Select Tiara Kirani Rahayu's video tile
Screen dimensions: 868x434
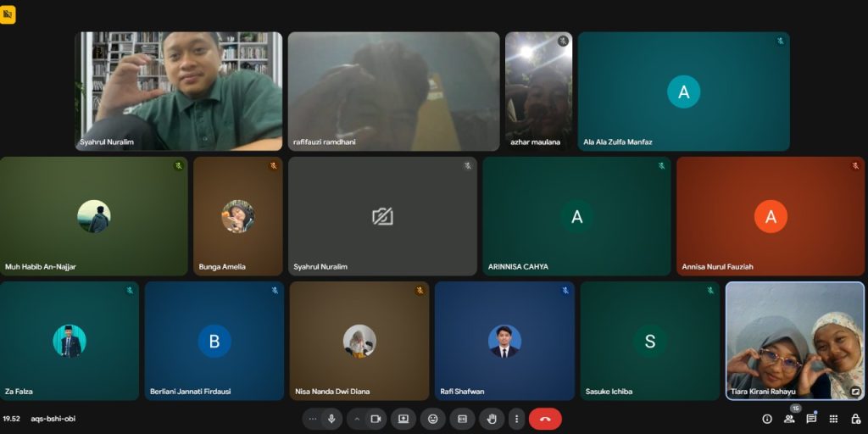tap(794, 341)
